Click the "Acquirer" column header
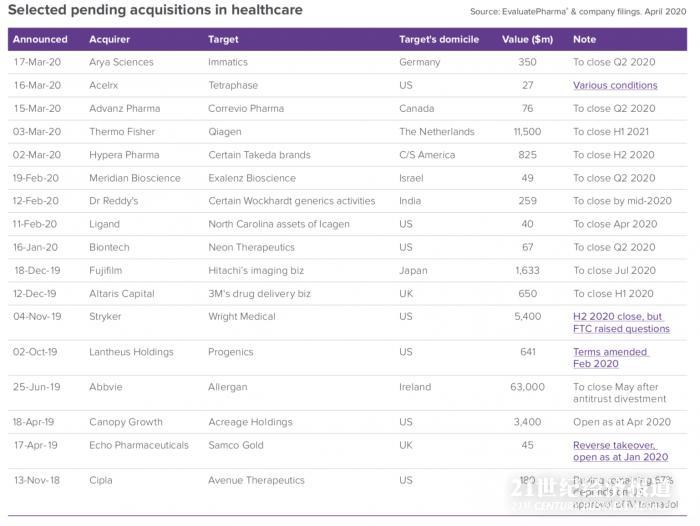 point(109,39)
